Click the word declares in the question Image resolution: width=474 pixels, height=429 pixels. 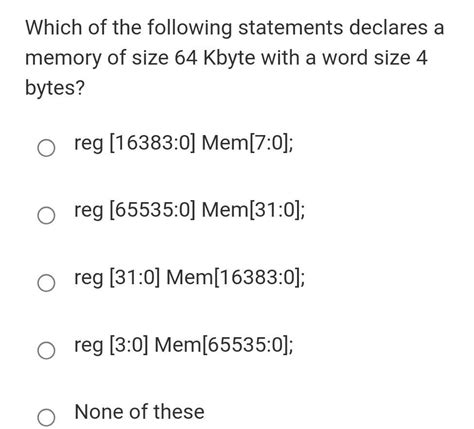tap(388, 27)
